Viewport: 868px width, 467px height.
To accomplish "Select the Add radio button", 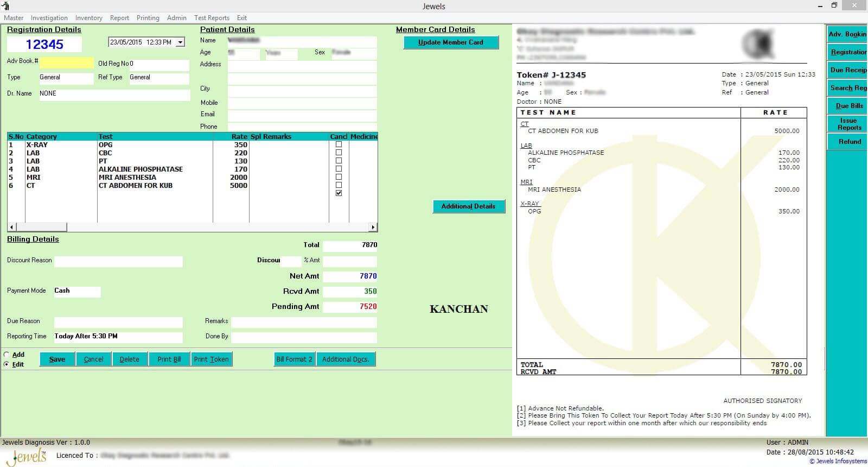I will (7, 355).
